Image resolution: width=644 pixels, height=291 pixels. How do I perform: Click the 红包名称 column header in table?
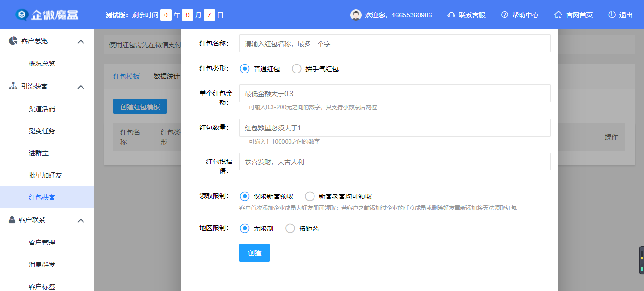[x=130, y=137]
